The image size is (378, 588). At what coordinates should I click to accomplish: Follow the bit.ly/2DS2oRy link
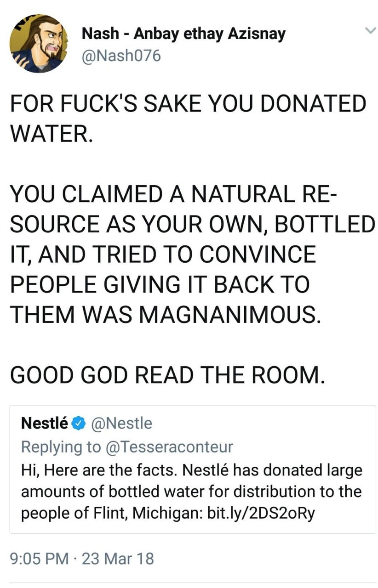262,513
